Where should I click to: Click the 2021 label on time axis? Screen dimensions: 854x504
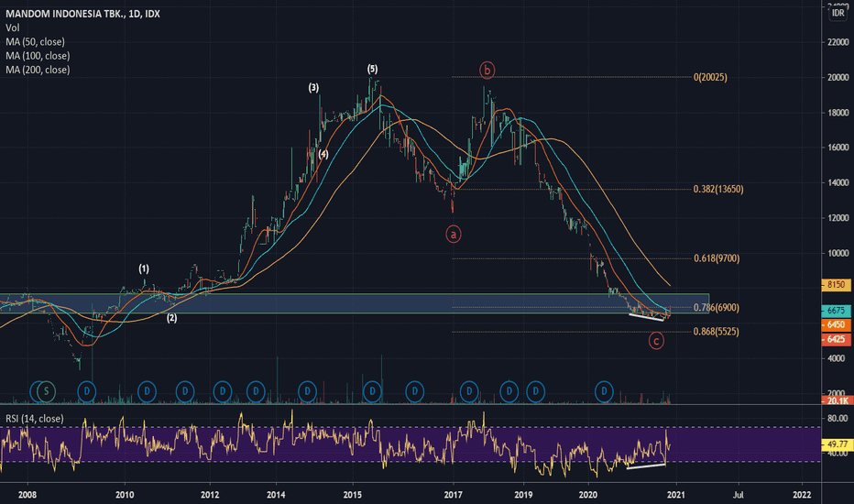(x=675, y=495)
